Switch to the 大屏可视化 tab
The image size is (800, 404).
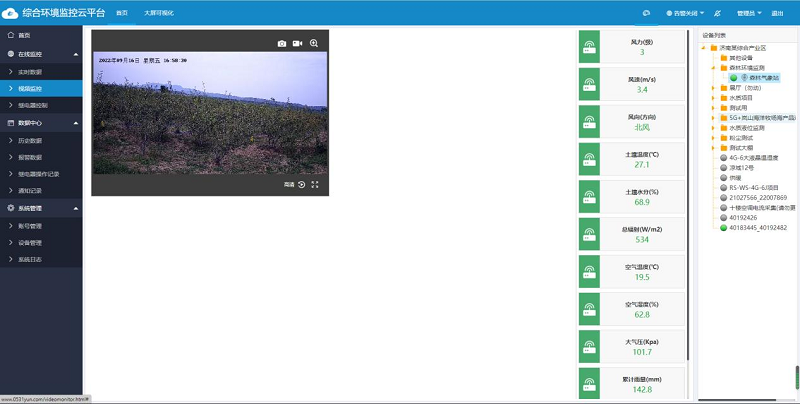tap(159, 13)
